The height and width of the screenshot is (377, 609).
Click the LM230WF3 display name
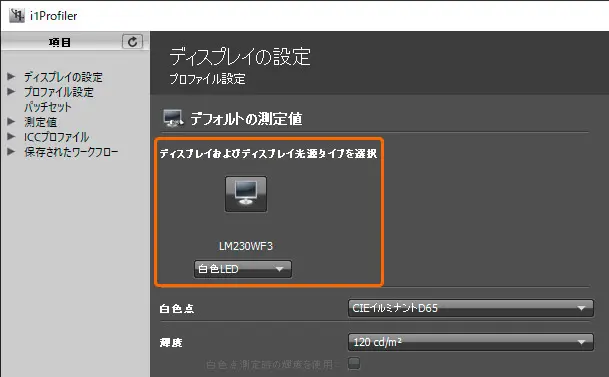(246, 246)
